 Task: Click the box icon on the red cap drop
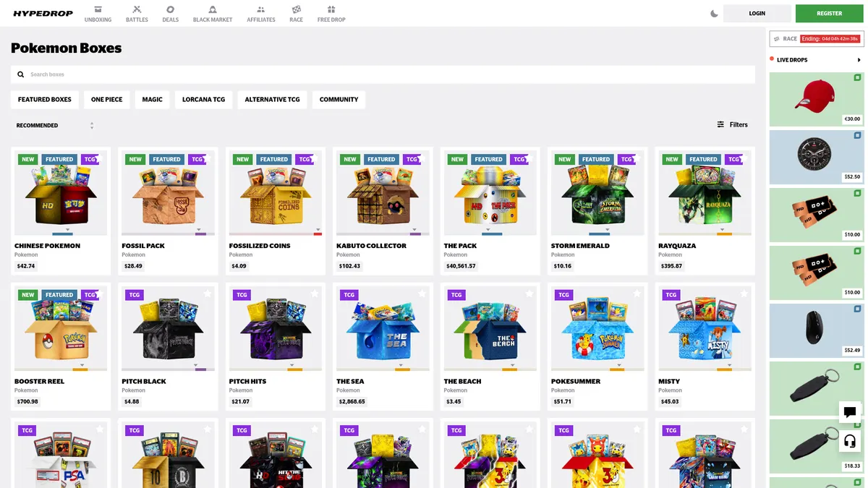point(857,77)
